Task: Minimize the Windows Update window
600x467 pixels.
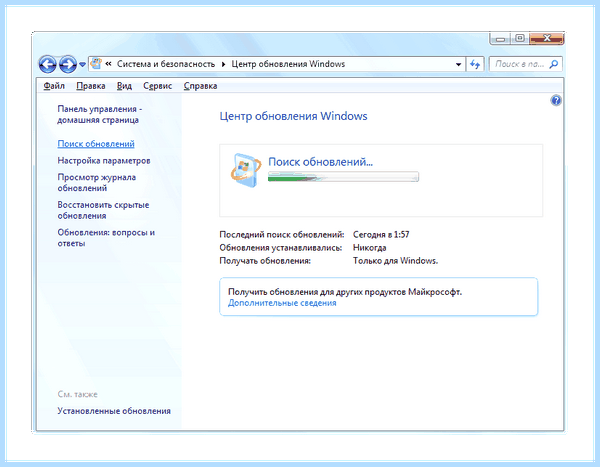Action: (x=500, y=39)
